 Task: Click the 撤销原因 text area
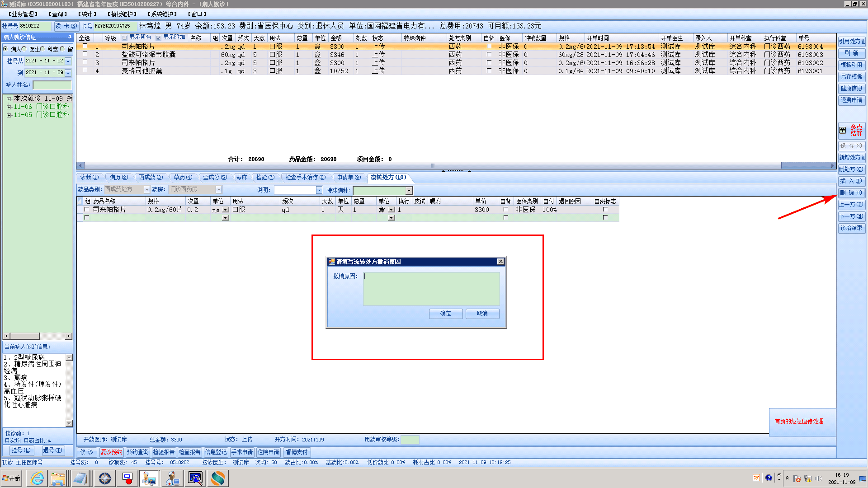coord(431,288)
